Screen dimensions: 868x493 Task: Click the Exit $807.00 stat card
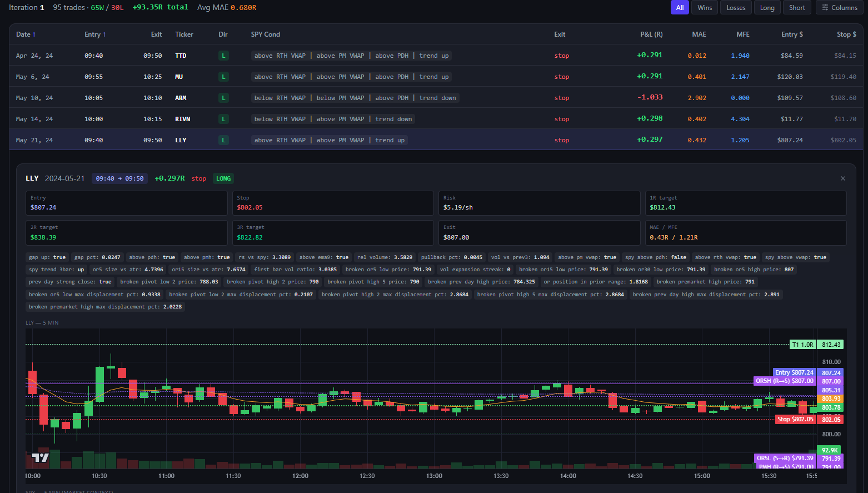tap(539, 233)
